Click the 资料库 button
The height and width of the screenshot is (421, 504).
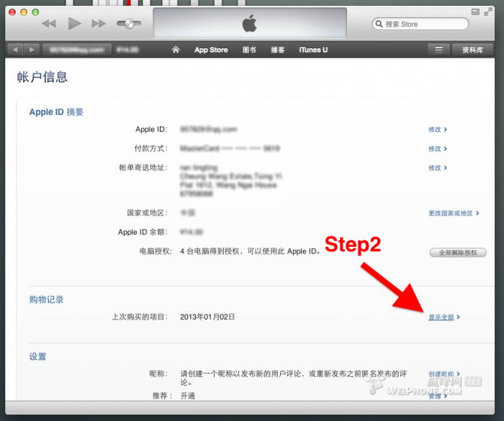tap(472, 50)
